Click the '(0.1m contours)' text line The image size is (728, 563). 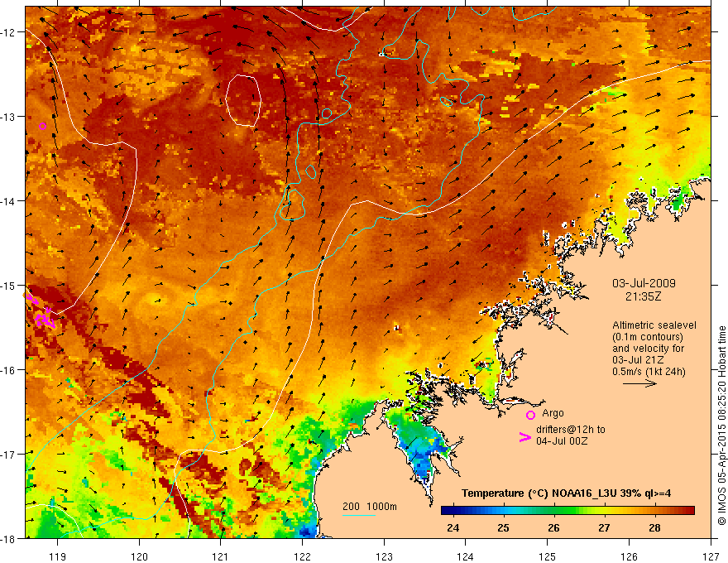coord(648,337)
